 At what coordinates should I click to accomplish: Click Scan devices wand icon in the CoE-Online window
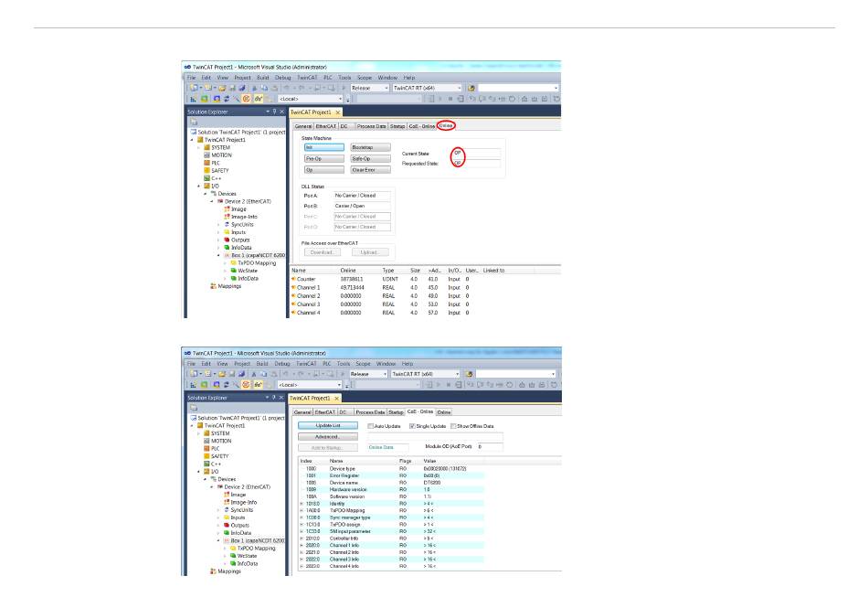click(x=236, y=384)
